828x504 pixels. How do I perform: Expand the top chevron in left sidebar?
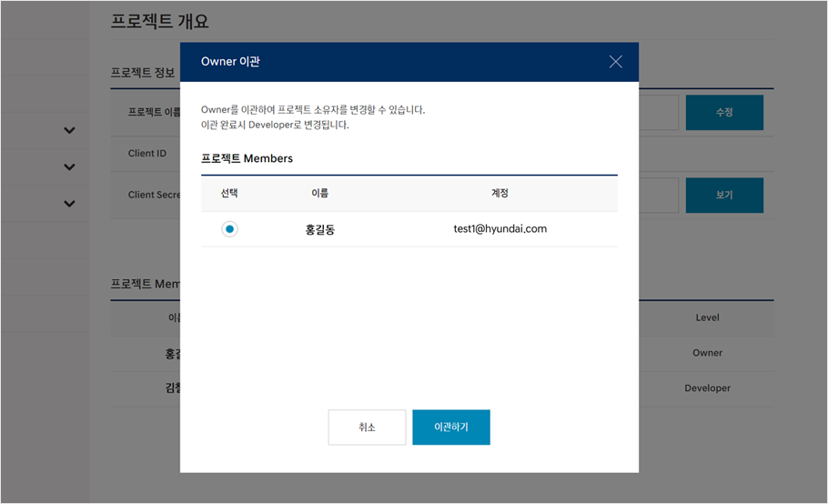point(70,130)
